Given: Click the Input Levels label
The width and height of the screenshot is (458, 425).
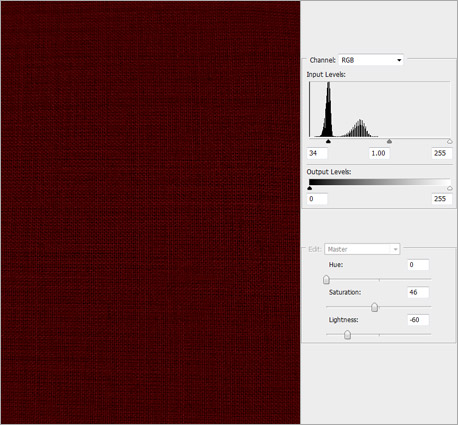Looking at the screenshot, I should pos(326,74).
